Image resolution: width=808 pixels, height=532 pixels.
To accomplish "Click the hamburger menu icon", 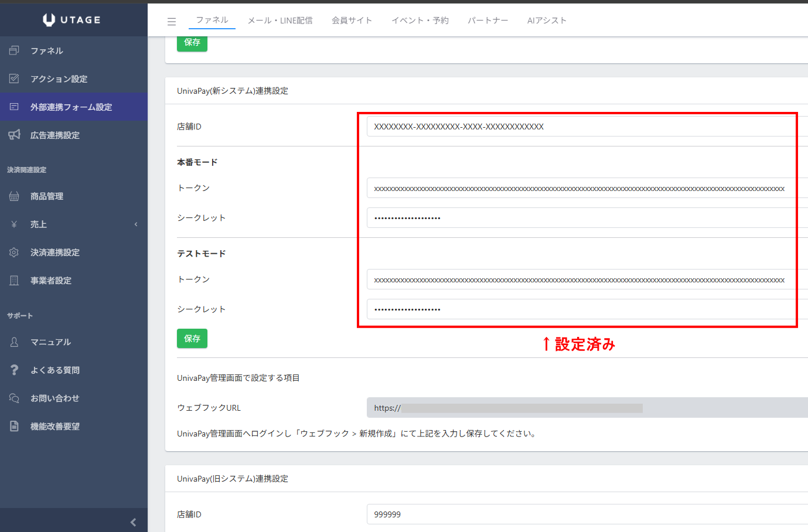I will 172,21.
